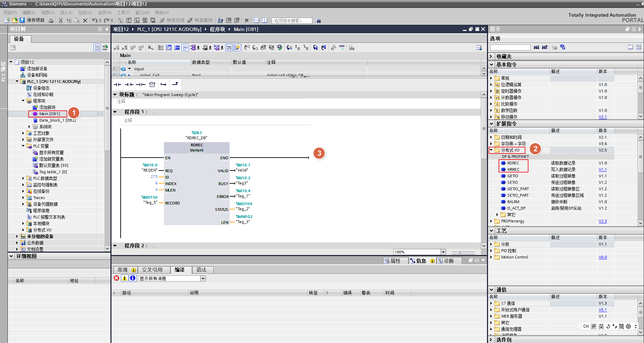Select the WRREC instruction
Image resolution: width=644 pixels, height=343 pixels.
tap(513, 169)
